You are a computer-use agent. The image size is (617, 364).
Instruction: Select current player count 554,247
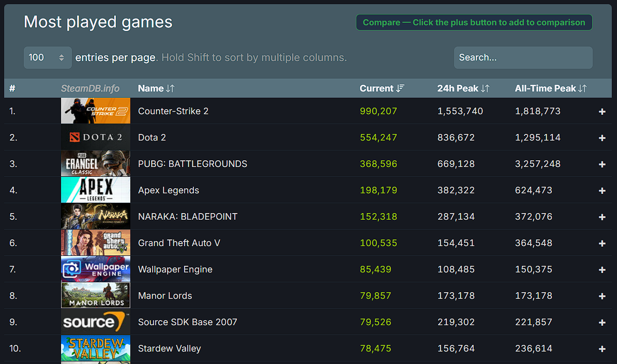379,138
